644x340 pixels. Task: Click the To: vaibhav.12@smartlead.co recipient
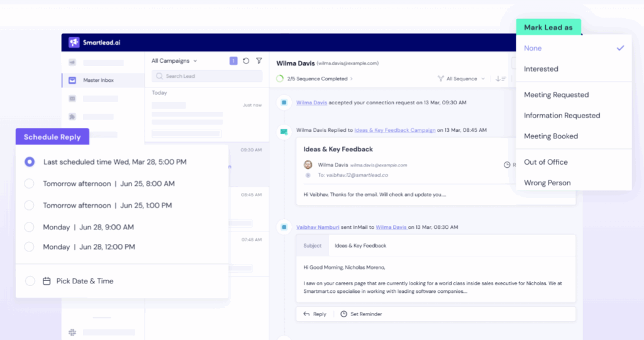click(x=353, y=175)
